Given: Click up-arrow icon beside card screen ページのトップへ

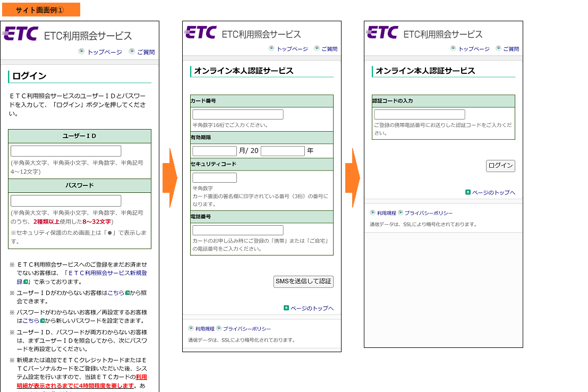Looking at the screenshot, I should click(286, 308).
